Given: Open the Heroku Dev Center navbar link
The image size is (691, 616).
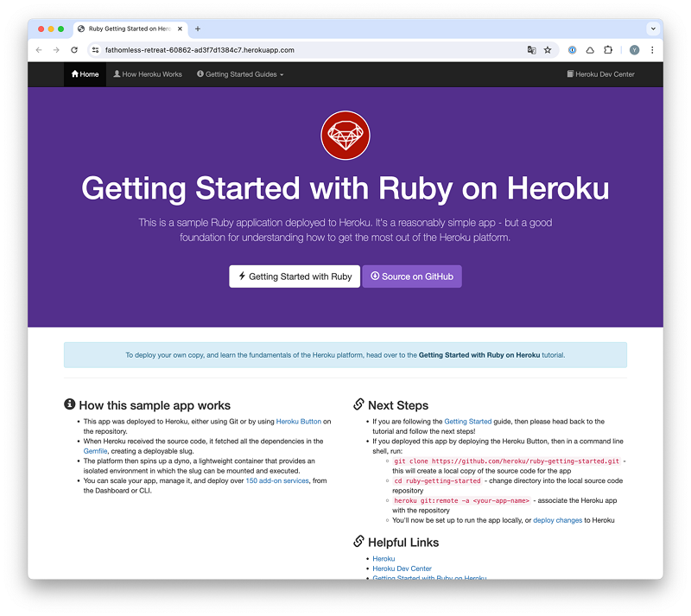Looking at the screenshot, I should pyautogui.click(x=600, y=74).
